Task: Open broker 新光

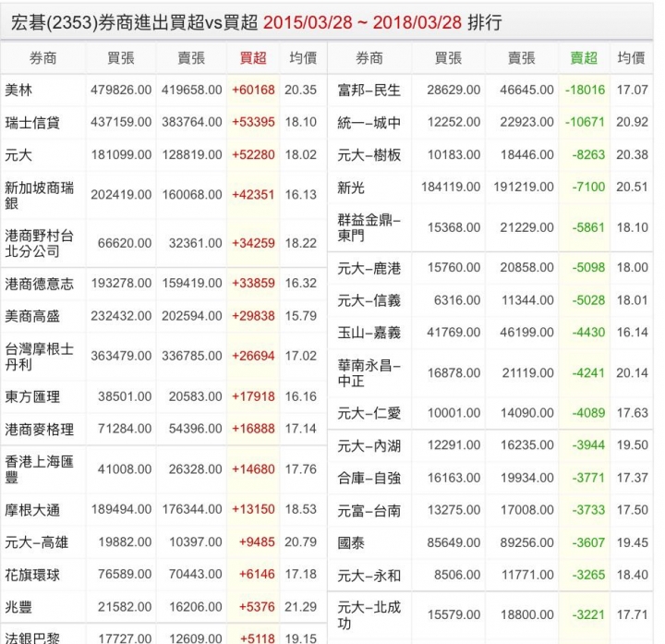Action: pos(351,187)
